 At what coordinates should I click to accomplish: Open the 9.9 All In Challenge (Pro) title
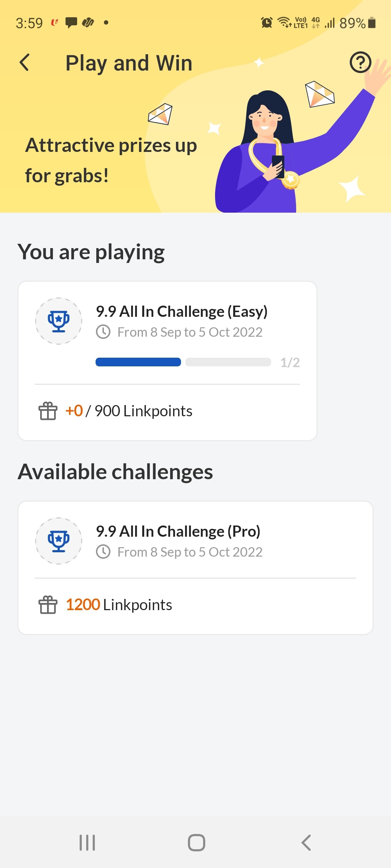[178, 531]
